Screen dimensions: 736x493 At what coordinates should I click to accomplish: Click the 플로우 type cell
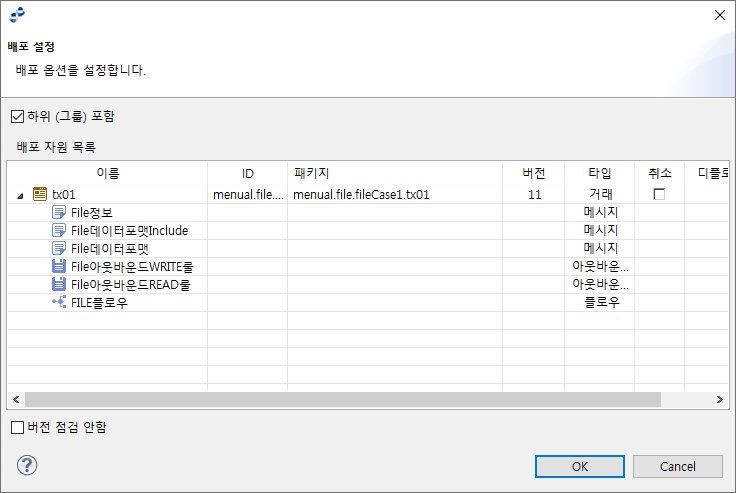point(600,302)
